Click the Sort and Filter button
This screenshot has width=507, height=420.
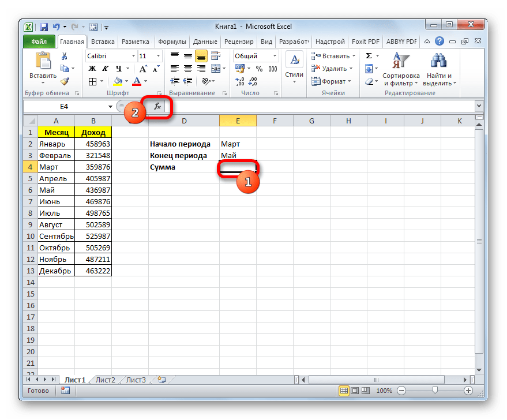tap(401, 70)
